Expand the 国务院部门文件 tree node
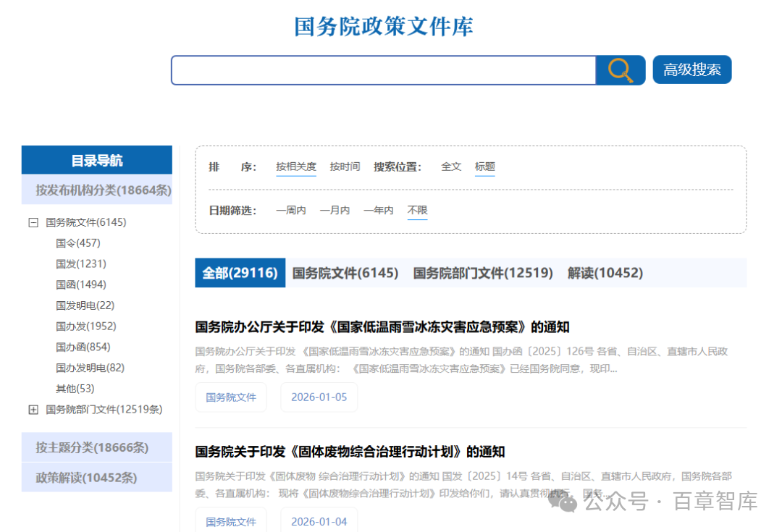The width and height of the screenshot is (782, 532). 33,410
